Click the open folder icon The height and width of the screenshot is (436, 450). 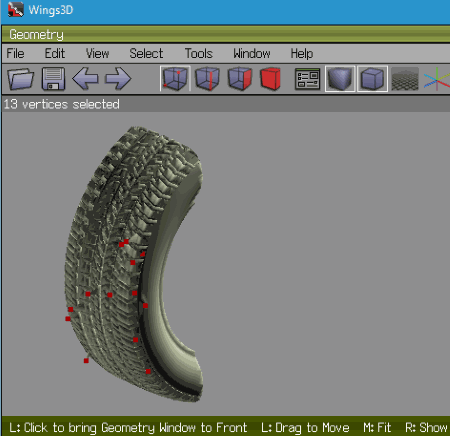(x=21, y=79)
